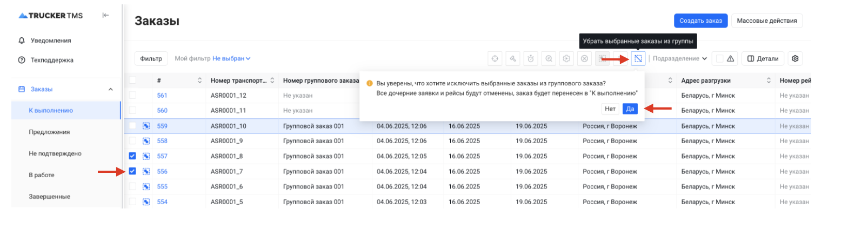Click group order icon in row 558
Image resolution: width=868 pixels, height=229 pixels.
click(146, 141)
